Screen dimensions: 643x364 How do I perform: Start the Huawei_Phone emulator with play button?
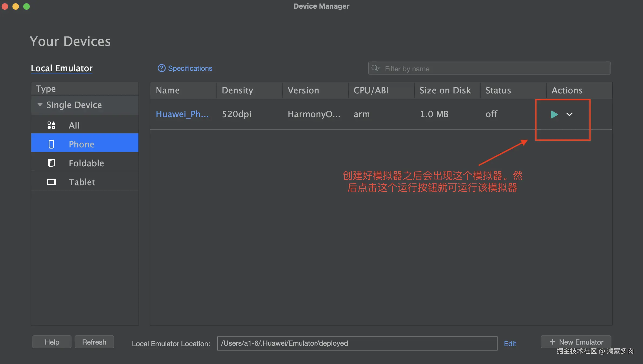[554, 114]
